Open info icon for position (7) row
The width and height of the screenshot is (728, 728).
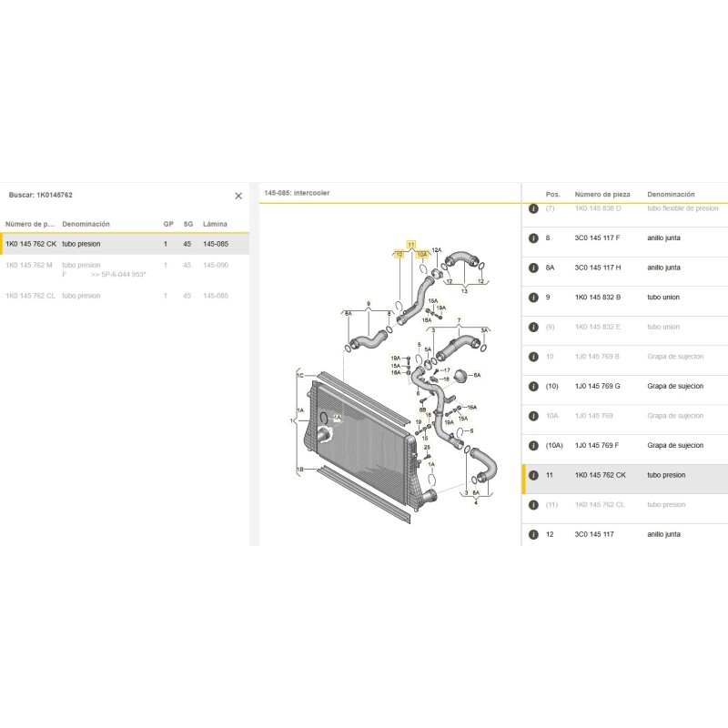(x=533, y=208)
